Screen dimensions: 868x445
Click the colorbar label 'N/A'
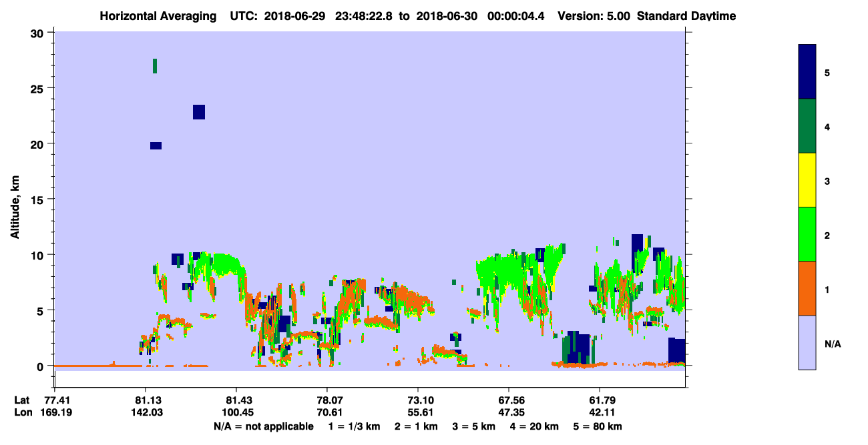pos(832,344)
